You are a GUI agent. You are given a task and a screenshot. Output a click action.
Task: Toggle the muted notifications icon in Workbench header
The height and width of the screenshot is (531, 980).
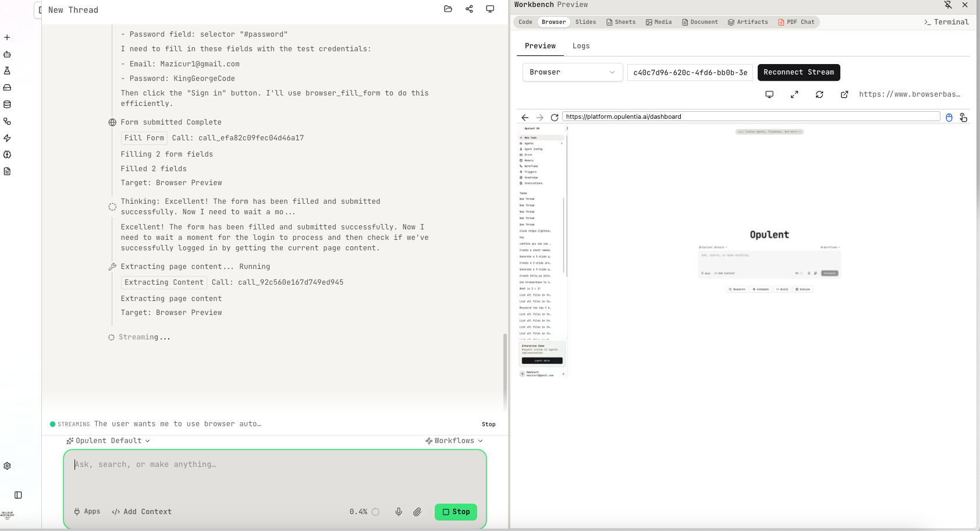click(948, 5)
